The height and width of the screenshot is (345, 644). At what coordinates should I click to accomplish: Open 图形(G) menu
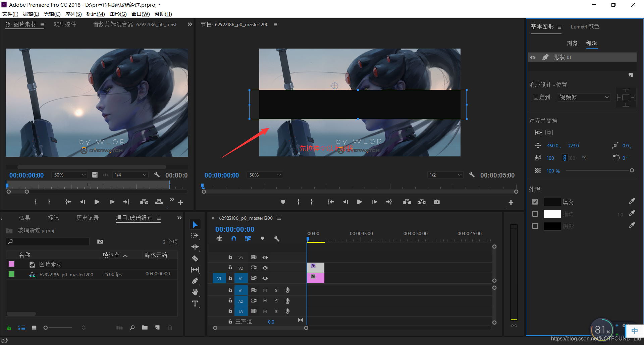[x=118, y=14]
